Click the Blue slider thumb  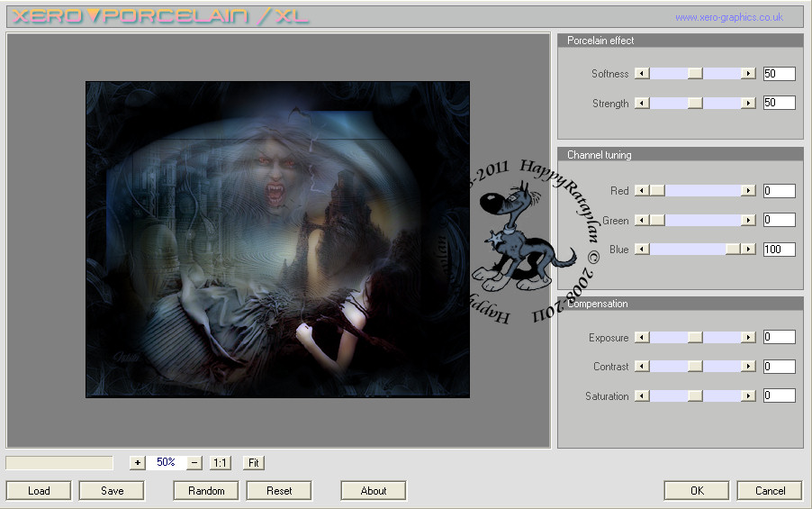734,250
